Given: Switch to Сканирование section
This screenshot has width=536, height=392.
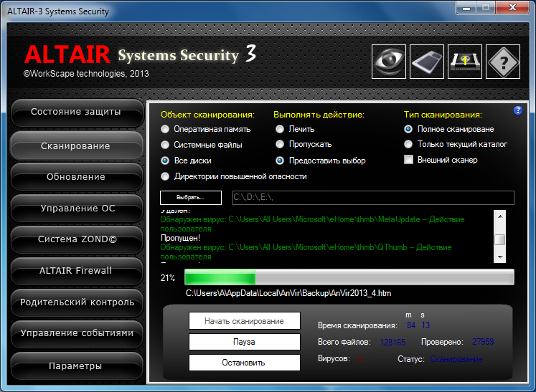Looking at the screenshot, I should [77, 146].
